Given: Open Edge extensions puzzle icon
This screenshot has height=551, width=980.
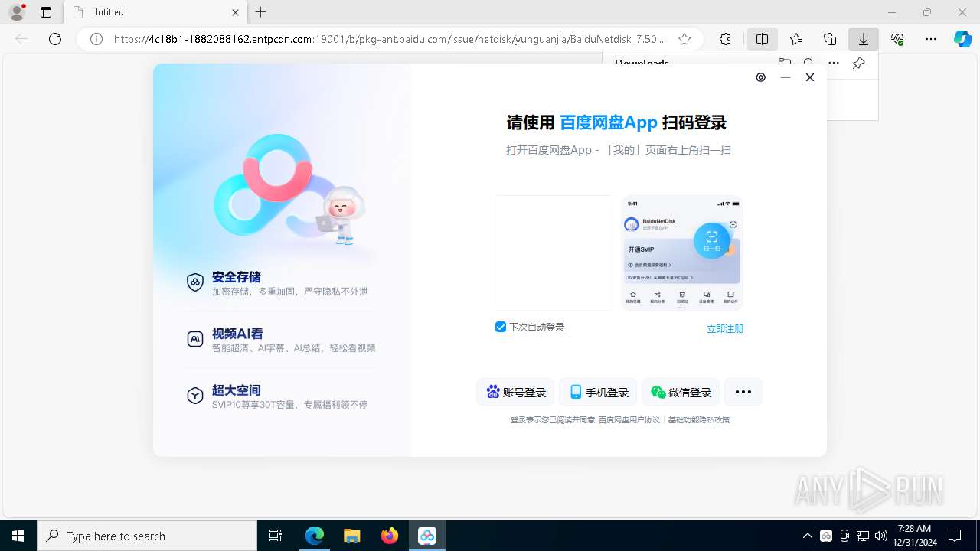Looking at the screenshot, I should point(725,39).
